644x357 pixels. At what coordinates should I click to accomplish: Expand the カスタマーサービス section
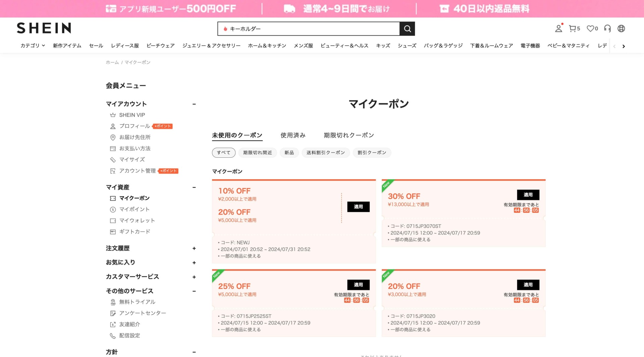[194, 277]
